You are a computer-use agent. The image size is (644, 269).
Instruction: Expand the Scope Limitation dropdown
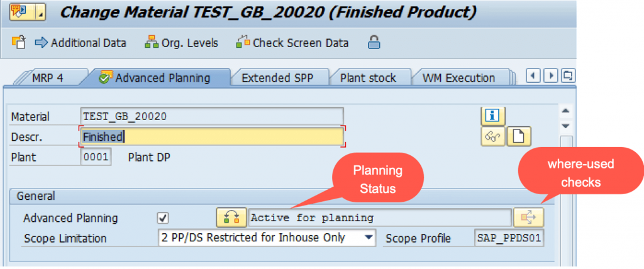pos(369,238)
